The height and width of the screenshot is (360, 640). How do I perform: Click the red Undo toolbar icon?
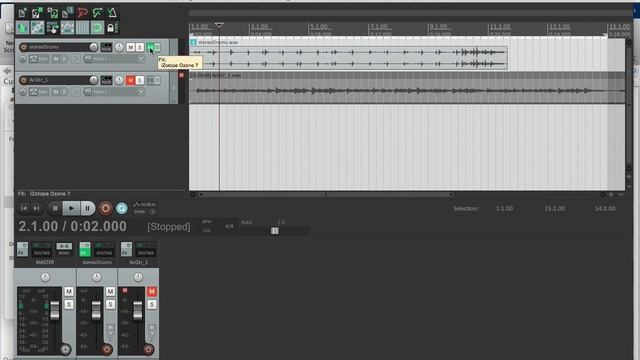click(x=82, y=13)
